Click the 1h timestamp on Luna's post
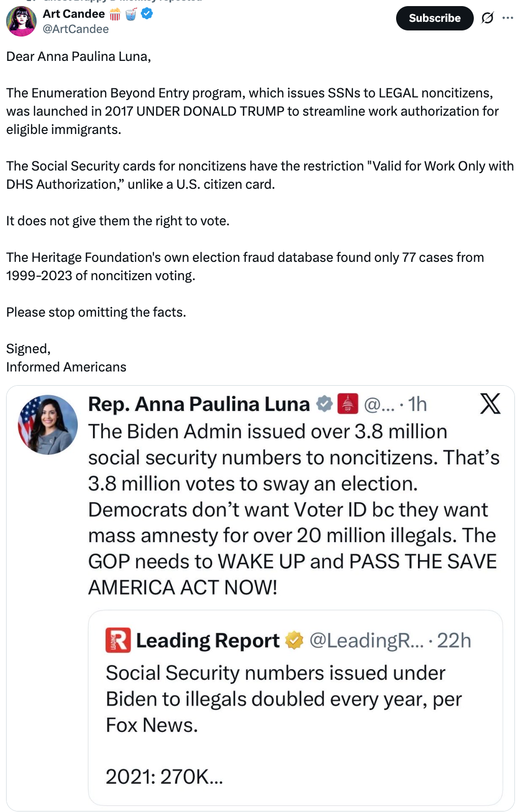 [x=417, y=404]
